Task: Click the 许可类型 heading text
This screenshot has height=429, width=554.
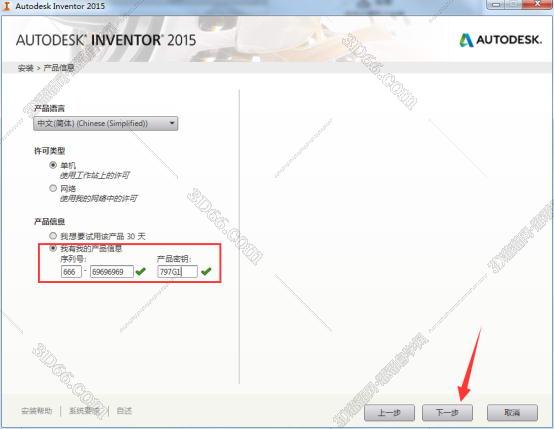Action: click(x=49, y=151)
